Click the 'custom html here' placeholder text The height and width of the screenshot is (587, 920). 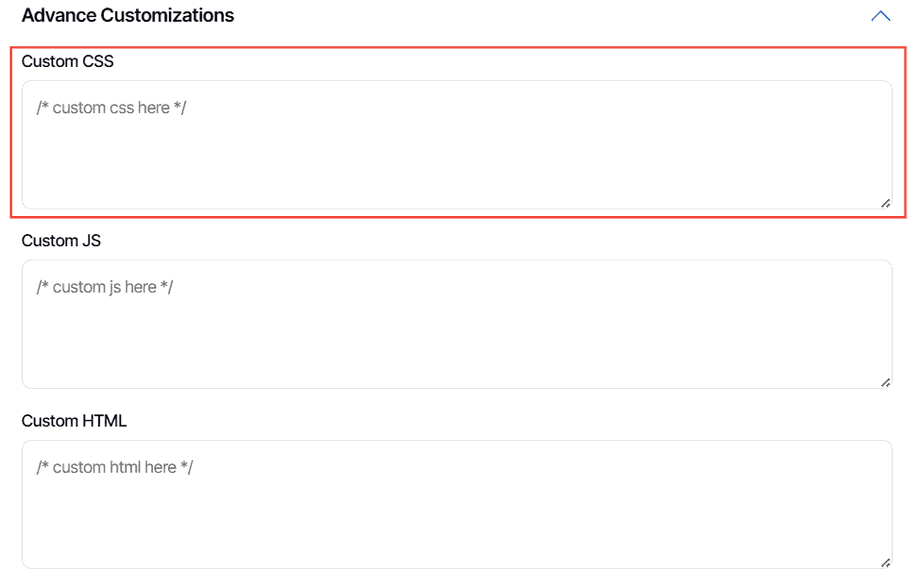pos(114,467)
